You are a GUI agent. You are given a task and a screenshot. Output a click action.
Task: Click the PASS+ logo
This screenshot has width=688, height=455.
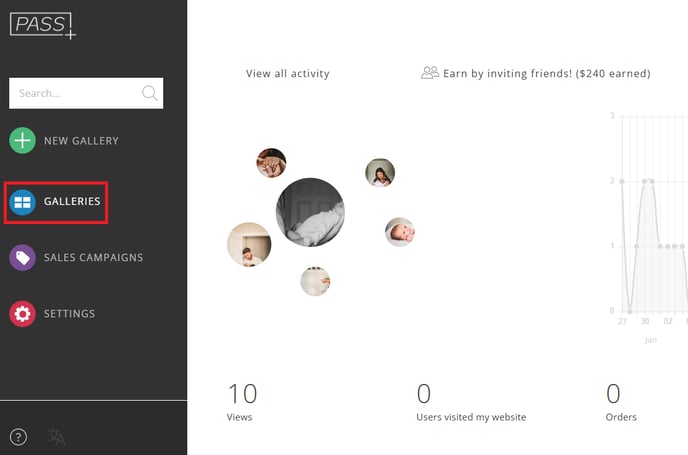tap(43, 25)
